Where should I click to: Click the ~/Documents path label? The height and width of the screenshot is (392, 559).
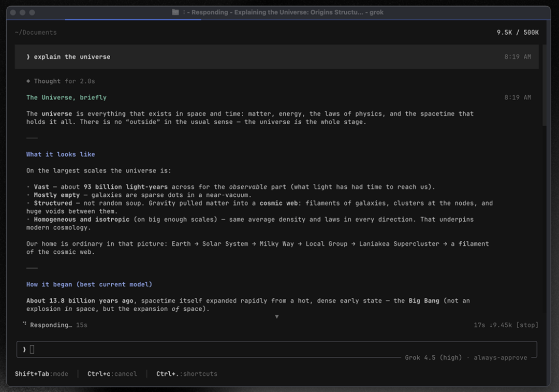pos(36,33)
